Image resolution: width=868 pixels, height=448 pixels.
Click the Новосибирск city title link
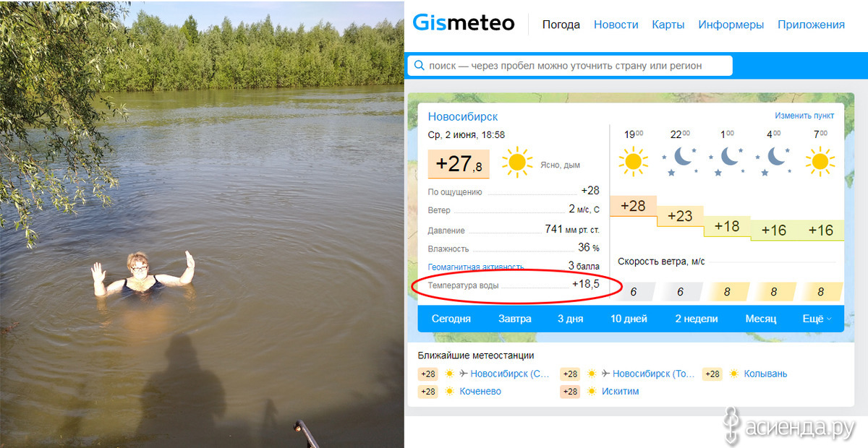pos(463,116)
